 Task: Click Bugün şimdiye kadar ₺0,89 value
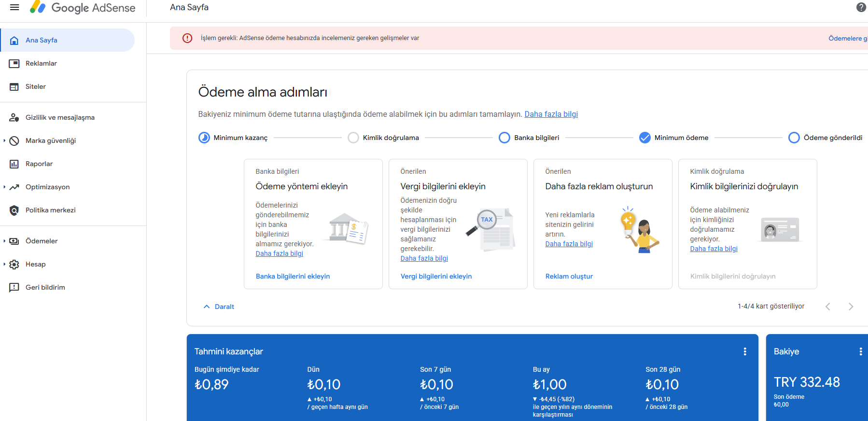click(x=211, y=384)
